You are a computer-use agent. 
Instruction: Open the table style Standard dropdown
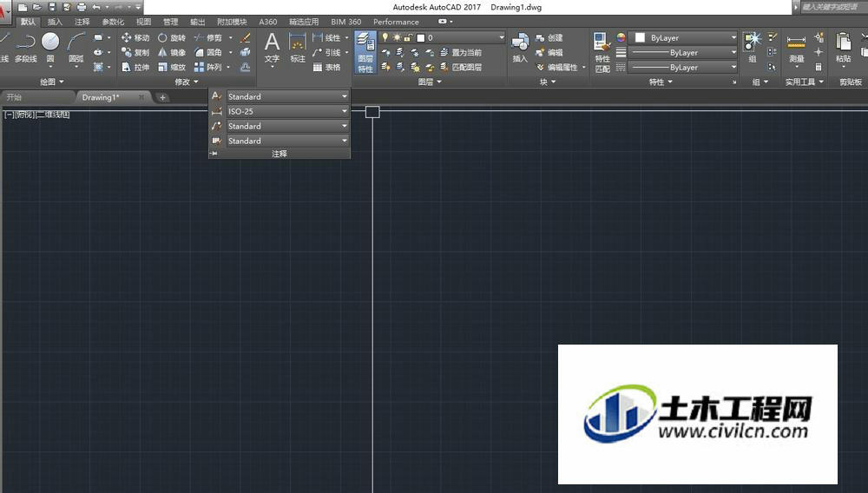pos(287,141)
